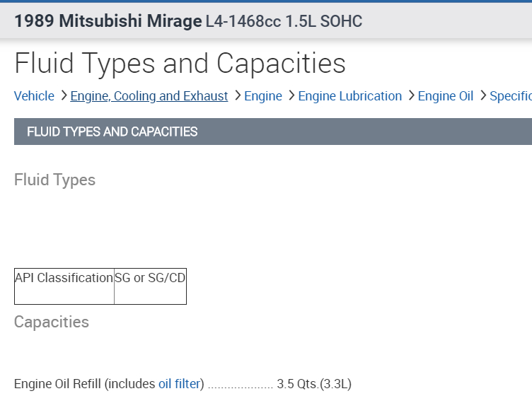Click chevron after Engine Oil breadcrumb
The image size is (532, 408).
tap(483, 96)
